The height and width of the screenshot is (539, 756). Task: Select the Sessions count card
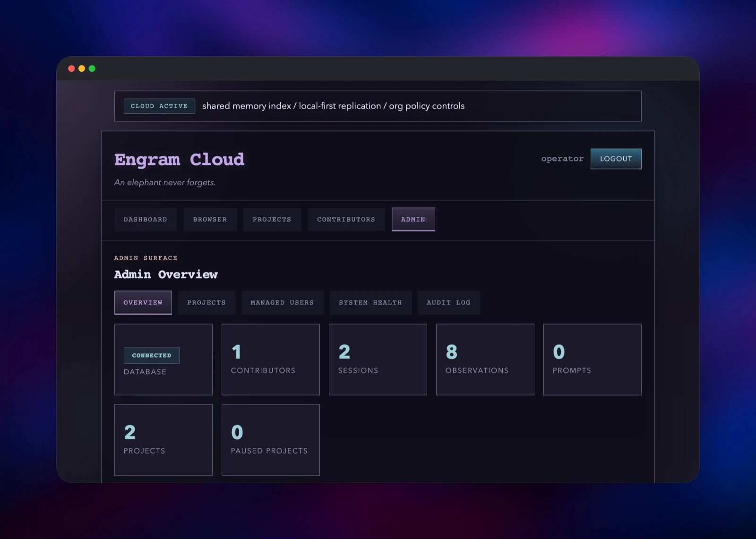click(378, 359)
